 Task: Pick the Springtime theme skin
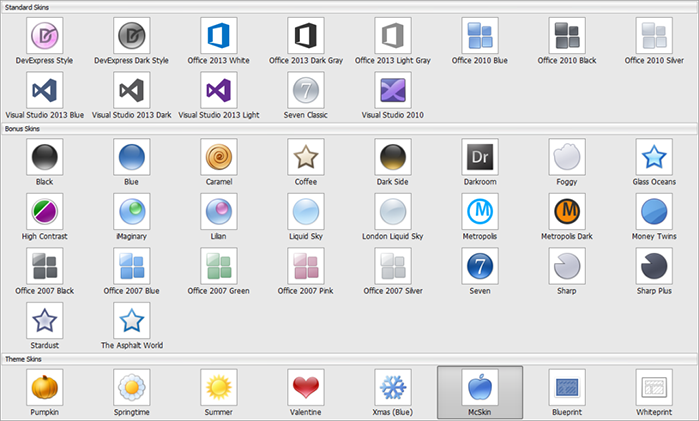tap(132, 387)
